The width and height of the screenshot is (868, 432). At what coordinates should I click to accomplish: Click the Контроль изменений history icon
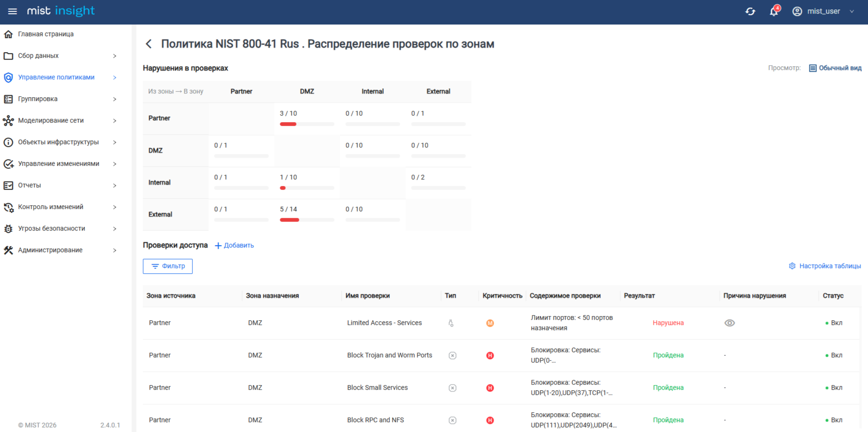click(8, 207)
